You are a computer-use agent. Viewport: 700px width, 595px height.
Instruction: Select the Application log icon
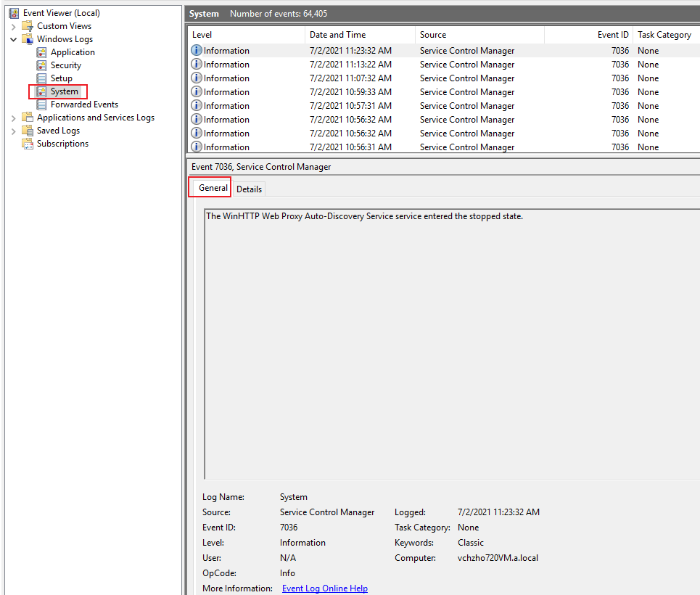point(42,52)
